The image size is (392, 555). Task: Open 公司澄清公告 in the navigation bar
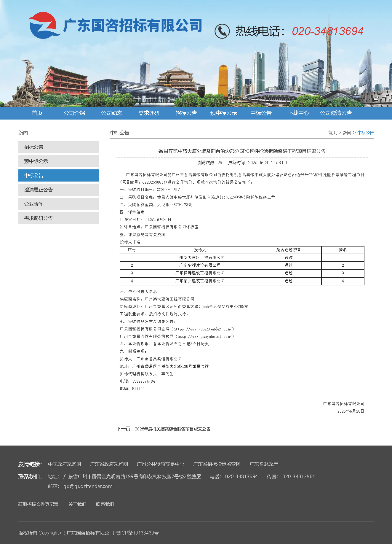336,113
